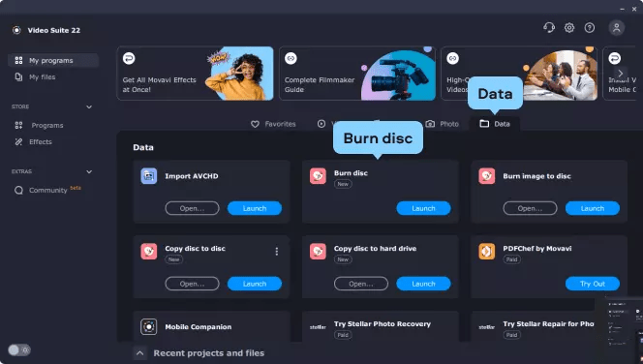This screenshot has width=643, height=364.
Task: Open settings gear icon
Action: (x=569, y=28)
